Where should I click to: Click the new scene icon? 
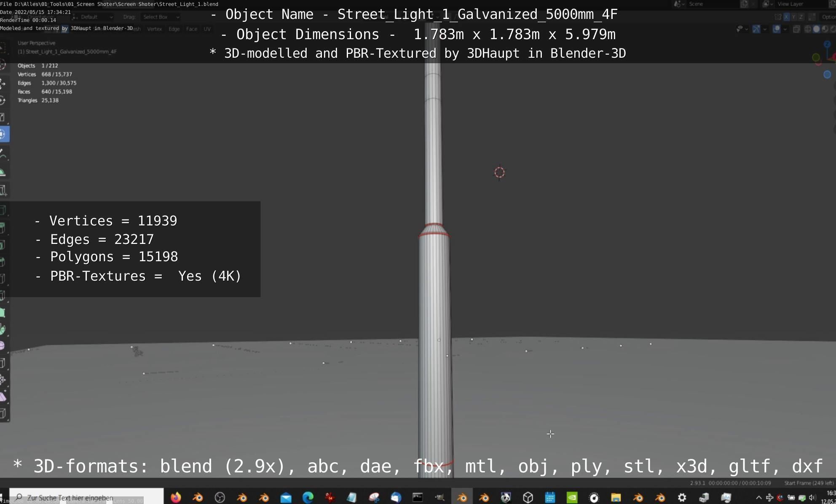click(x=744, y=4)
